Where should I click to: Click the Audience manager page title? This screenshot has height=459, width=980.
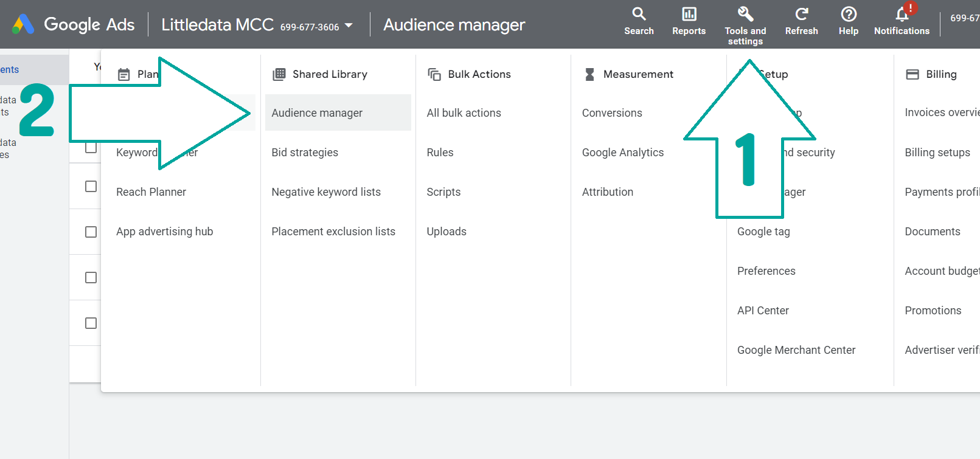(454, 25)
